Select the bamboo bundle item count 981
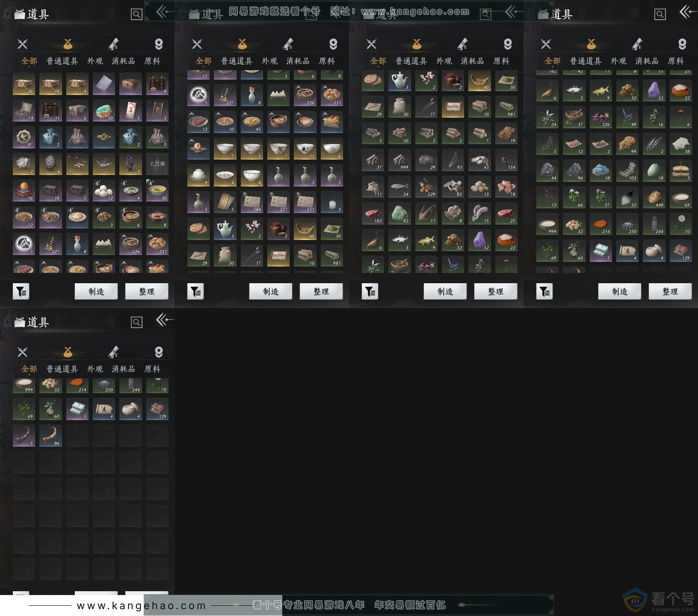The width and height of the screenshot is (698, 616). click(x=506, y=107)
